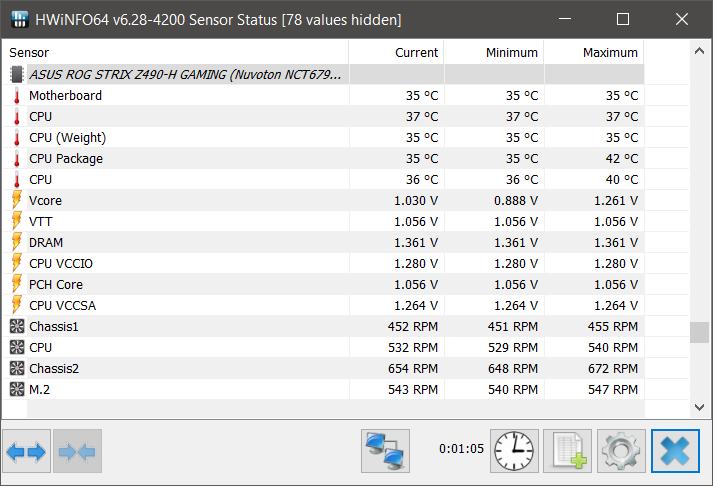Select the Chassis1 fan label
Image resolution: width=713 pixels, height=486 pixels.
point(54,326)
